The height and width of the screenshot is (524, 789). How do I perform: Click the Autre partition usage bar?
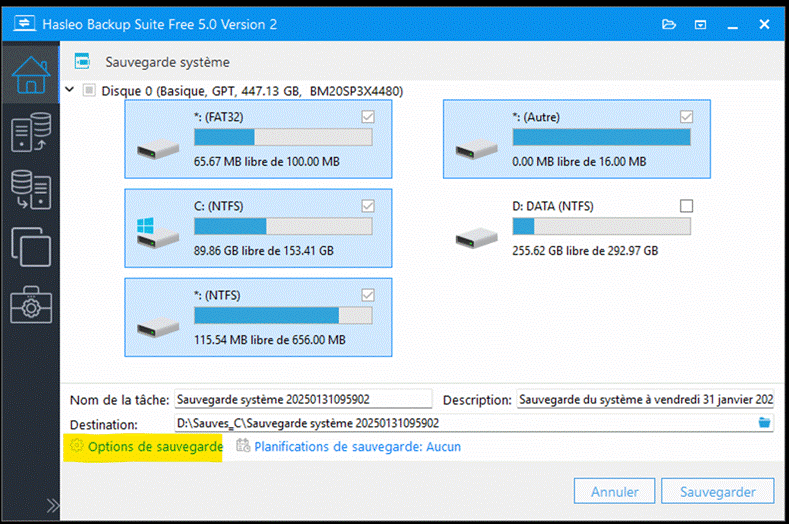(x=601, y=137)
